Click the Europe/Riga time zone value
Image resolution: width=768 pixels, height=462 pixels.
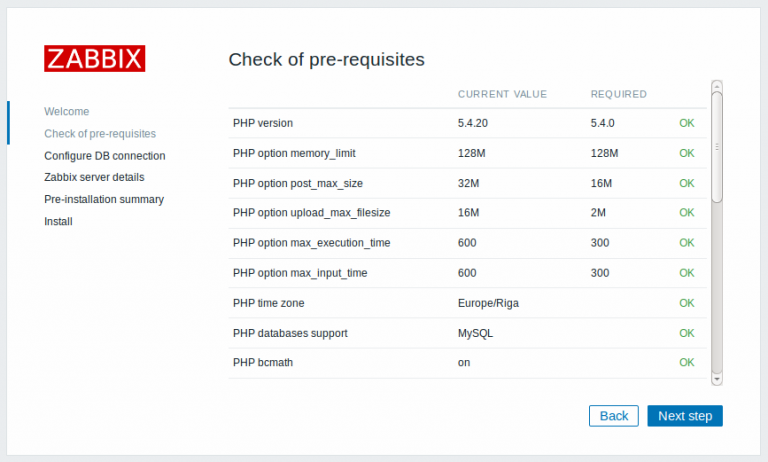pyautogui.click(x=488, y=303)
